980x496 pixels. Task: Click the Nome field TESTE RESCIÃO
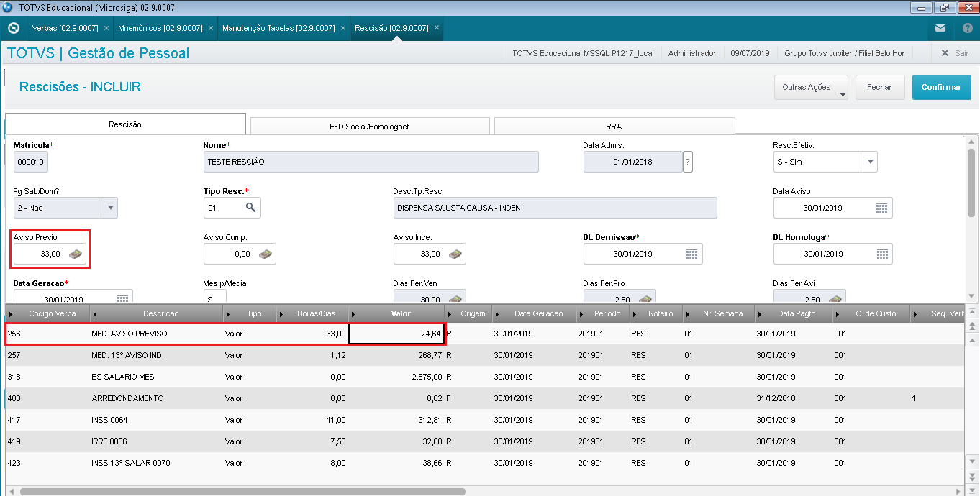371,162
